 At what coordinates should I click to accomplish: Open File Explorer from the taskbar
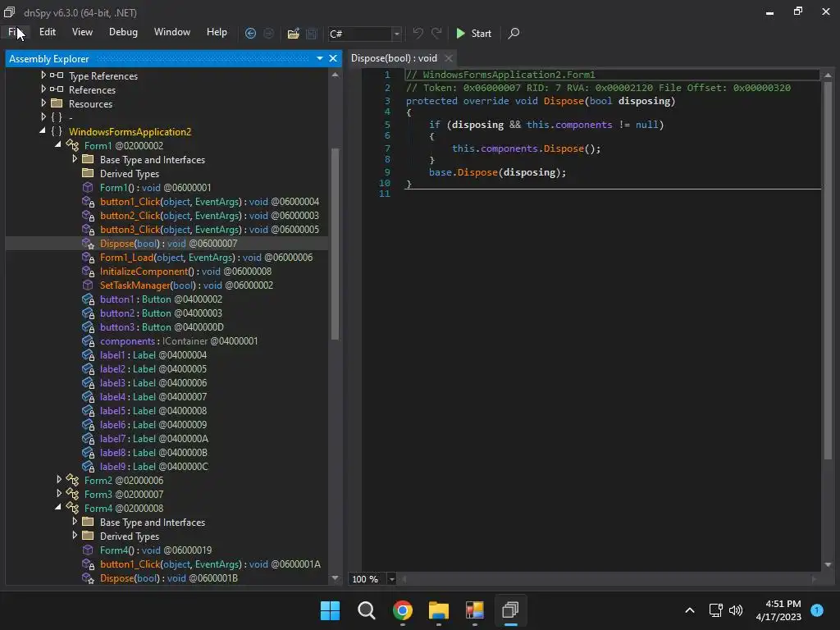click(x=438, y=610)
